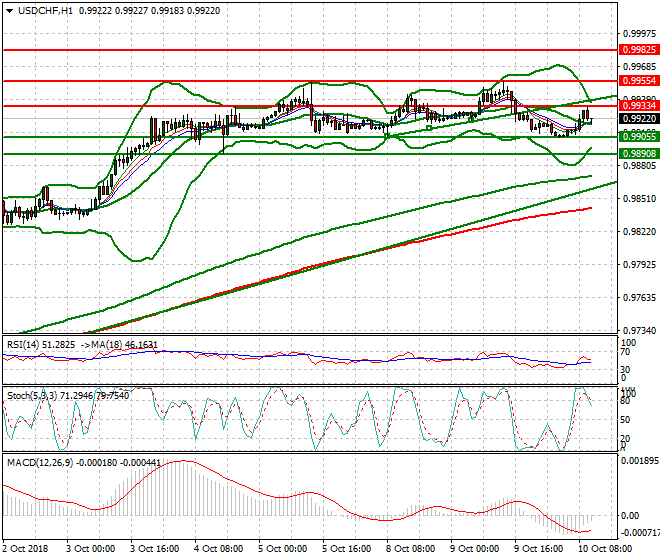Viewport: 660px width, 560px height.
Task: Select the 0.99685 price scale value
Action: click(x=639, y=67)
